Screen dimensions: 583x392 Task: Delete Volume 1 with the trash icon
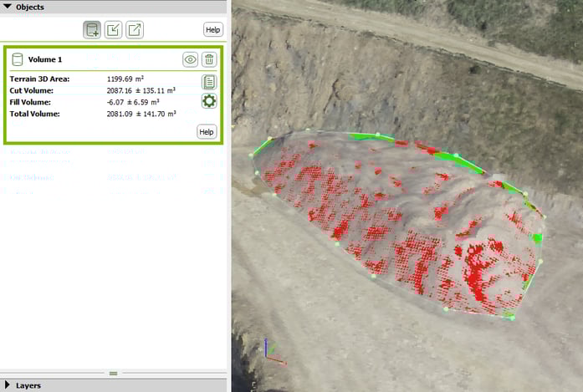pos(209,59)
